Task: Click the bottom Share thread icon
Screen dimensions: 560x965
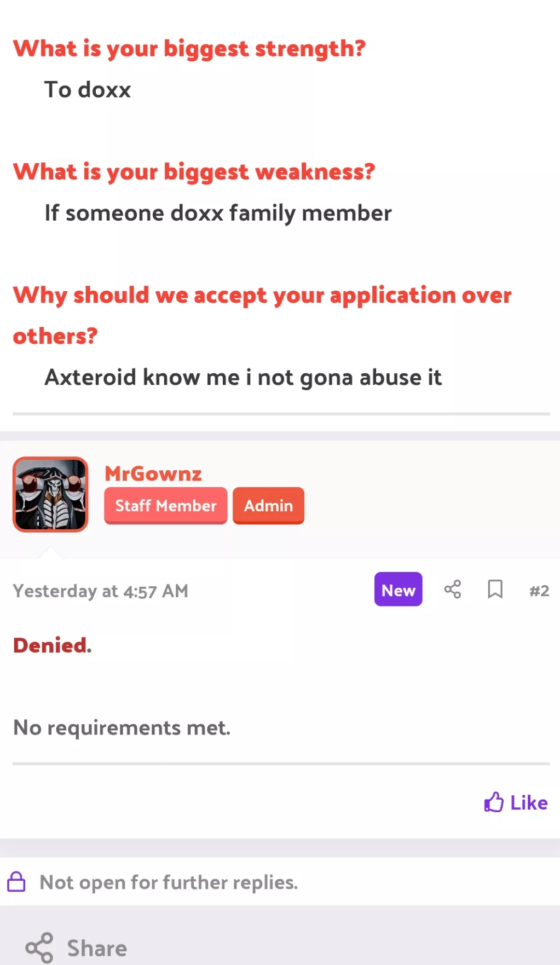Action: point(39,948)
